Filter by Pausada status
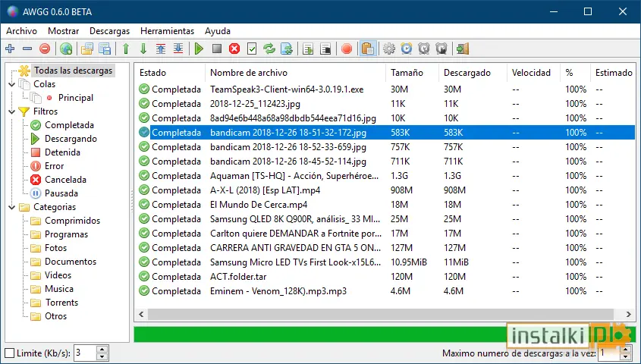This screenshot has width=641, height=364. tap(61, 193)
